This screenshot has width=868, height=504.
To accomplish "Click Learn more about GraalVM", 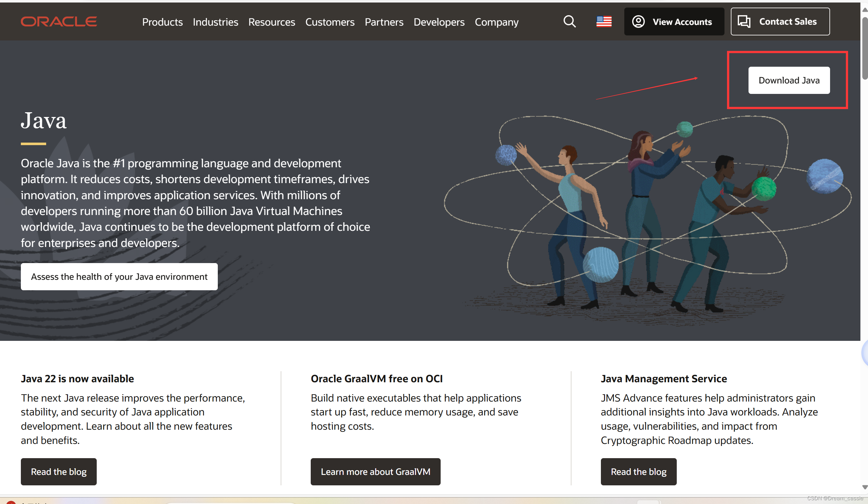I will tap(375, 472).
